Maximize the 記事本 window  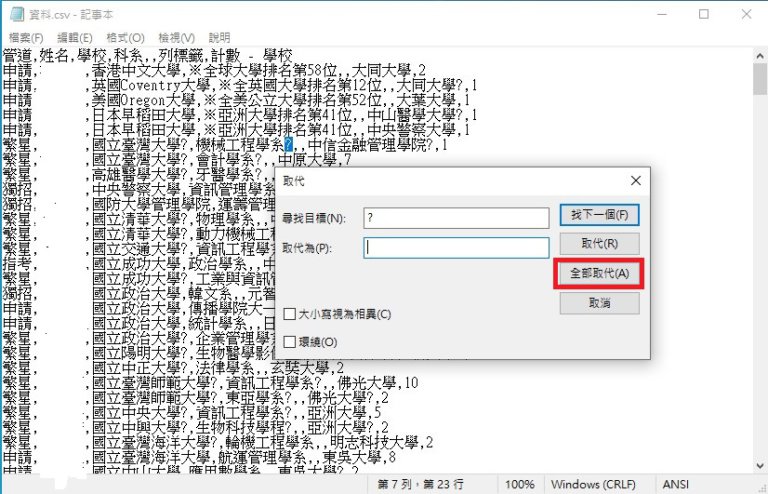tap(704, 14)
